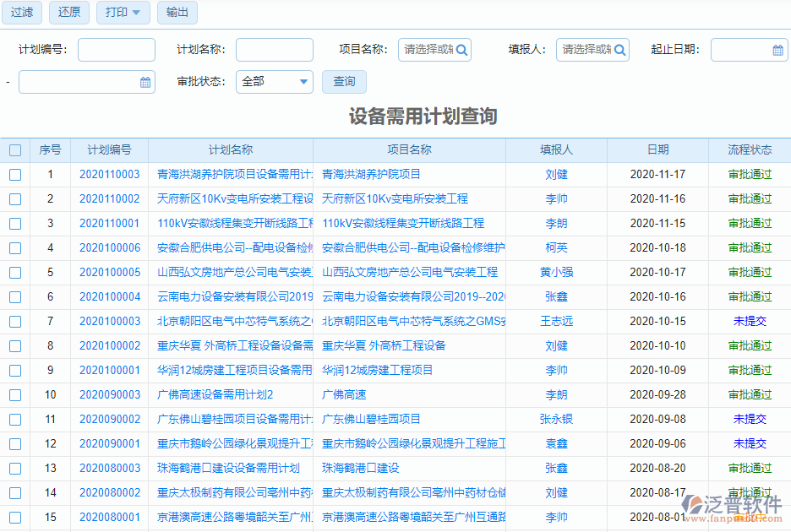Click 审批通过 status on the first row
This screenshot has width=791, height=532.
coord(750,174)
